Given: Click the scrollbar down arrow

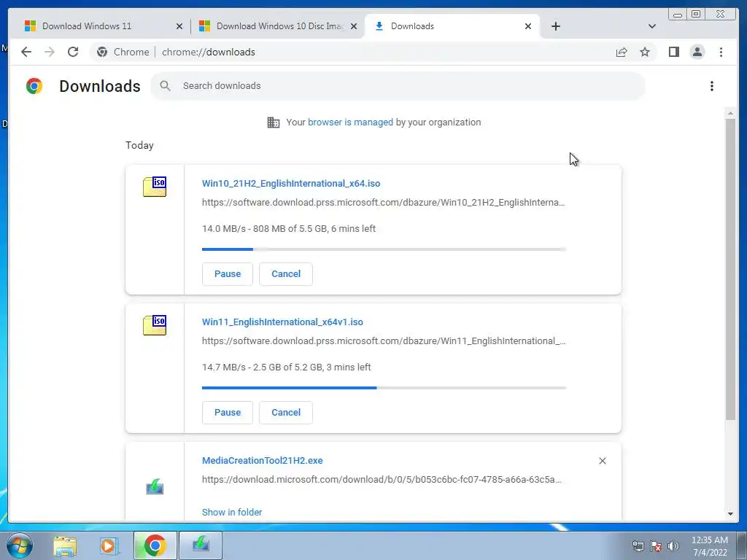Looking at the screenshot, I should [730, 514].
